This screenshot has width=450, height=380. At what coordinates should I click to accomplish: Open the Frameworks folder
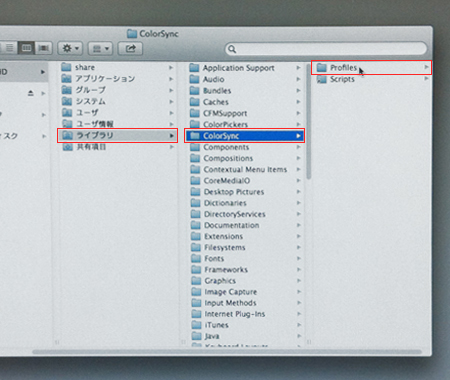245,270
